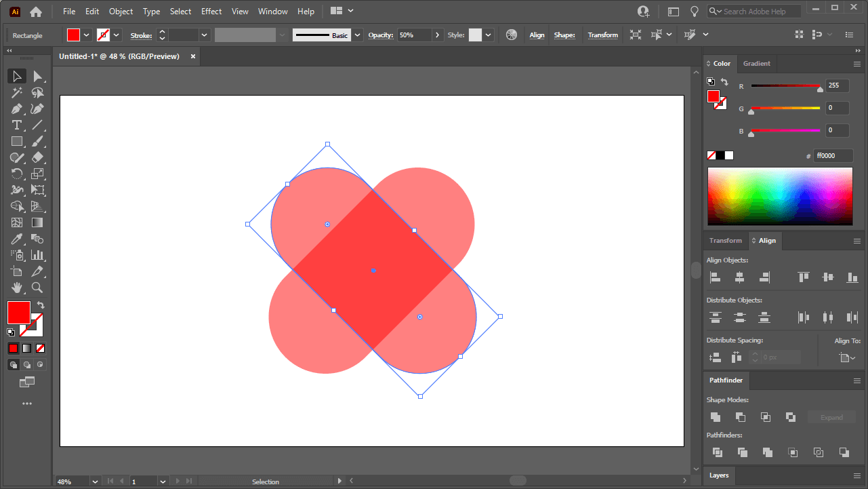
Task: Click Pathfinder Minus Front icon
Action: (741, 417)
